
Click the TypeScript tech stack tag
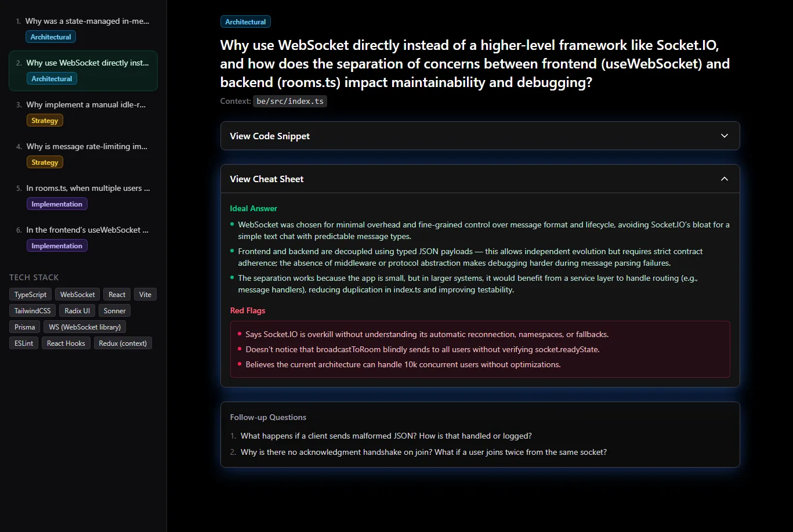pos(31,295)
